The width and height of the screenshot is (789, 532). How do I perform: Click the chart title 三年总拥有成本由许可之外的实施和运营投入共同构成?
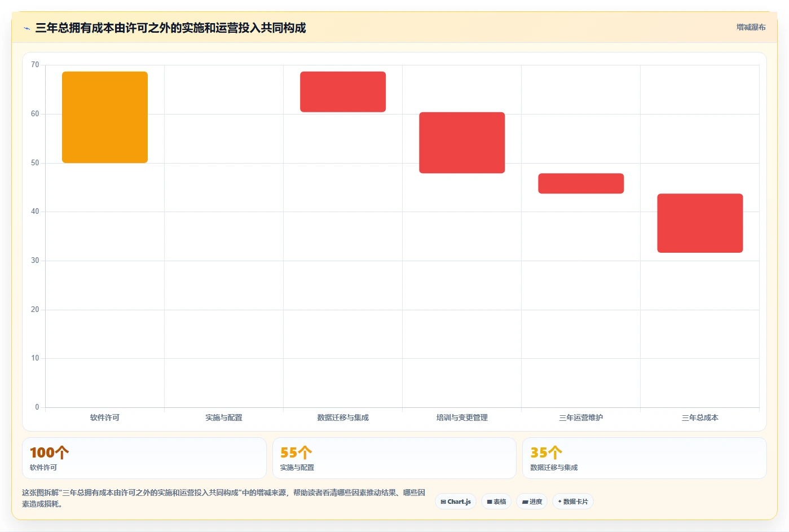pyautogui.click(x=170, y=28)
